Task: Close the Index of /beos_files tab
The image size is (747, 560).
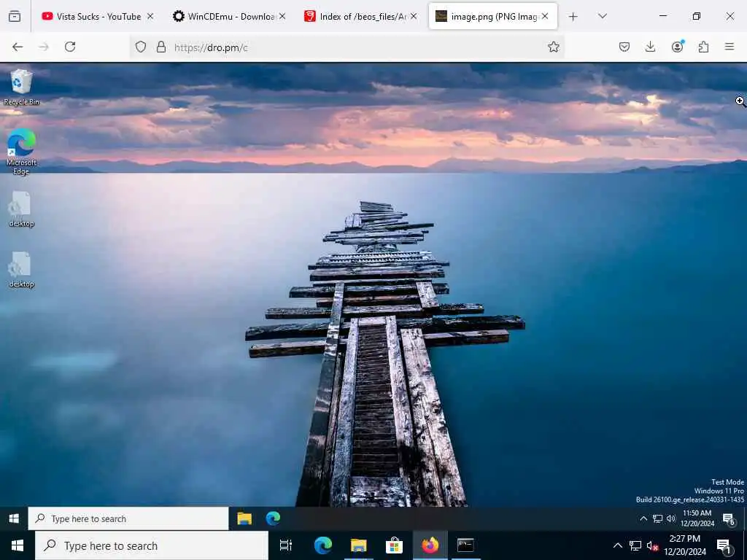Action: [414, 16]
